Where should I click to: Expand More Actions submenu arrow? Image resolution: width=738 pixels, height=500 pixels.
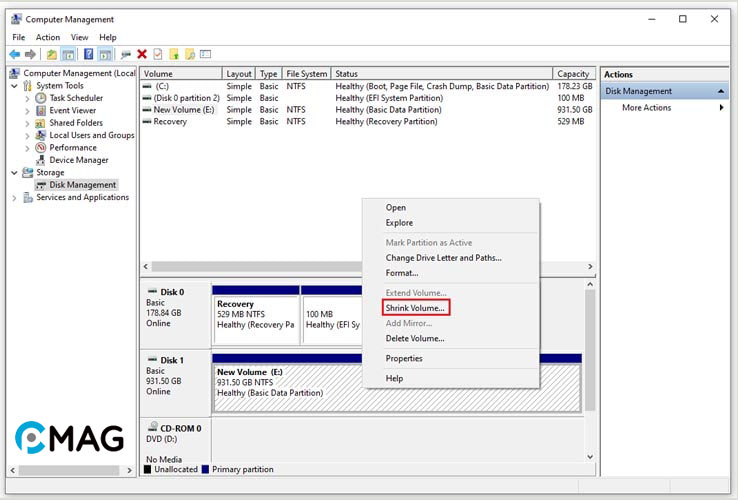pyautogui.click(x=721, y=108)
